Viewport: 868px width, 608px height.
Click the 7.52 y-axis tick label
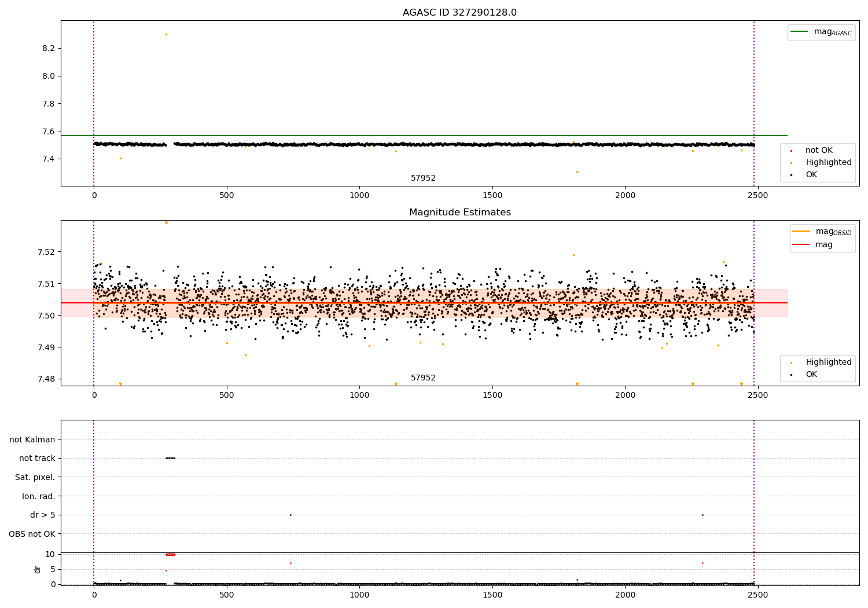tap(46, 252)
